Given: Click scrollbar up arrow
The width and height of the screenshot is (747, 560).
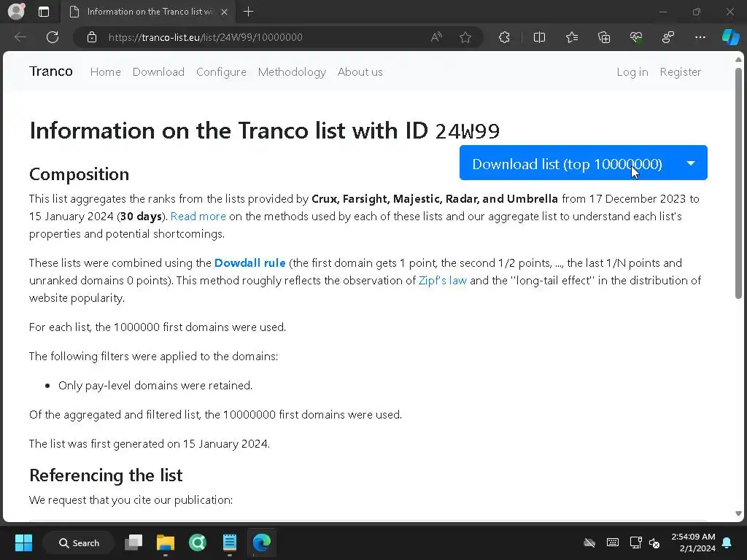Looking at the screenshot, I should tap(738, 60).
